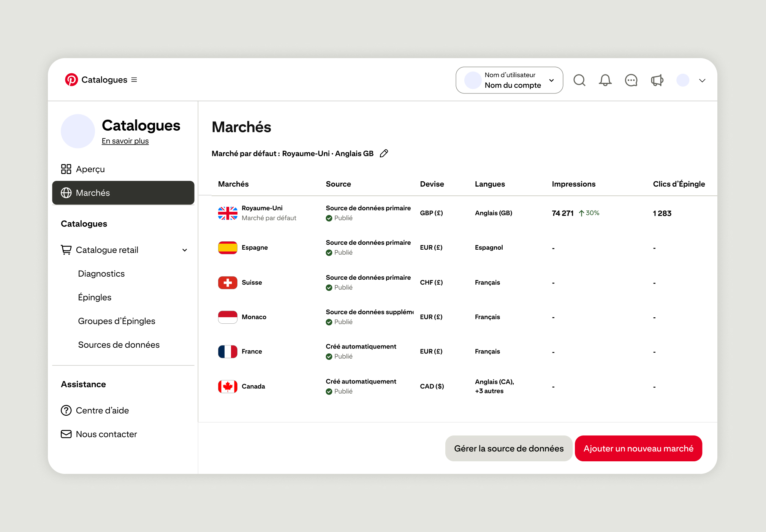Click Gérer la source de données button
766x532 pixels.
coord(509,448)
